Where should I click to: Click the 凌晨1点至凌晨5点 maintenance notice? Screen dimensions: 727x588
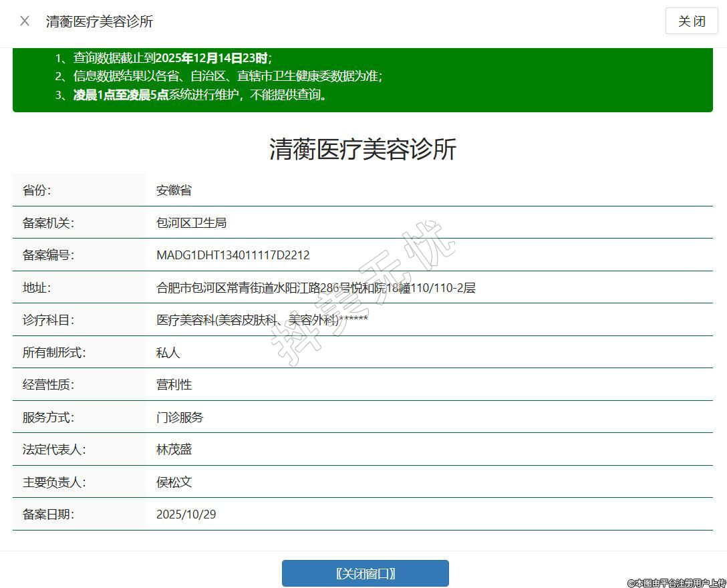200,94
